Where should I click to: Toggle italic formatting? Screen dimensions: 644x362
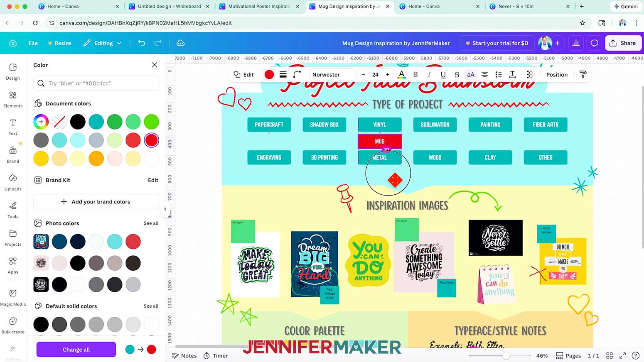point(429,75)
